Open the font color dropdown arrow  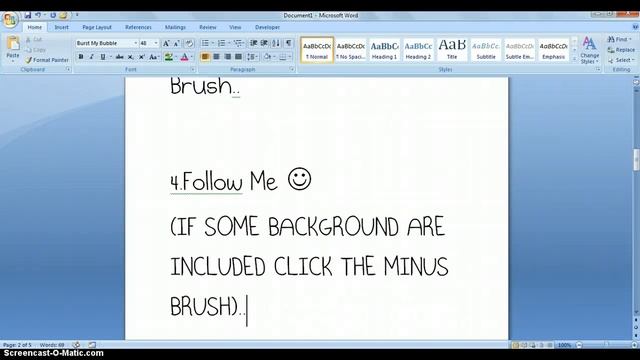[x=192, y=57]
